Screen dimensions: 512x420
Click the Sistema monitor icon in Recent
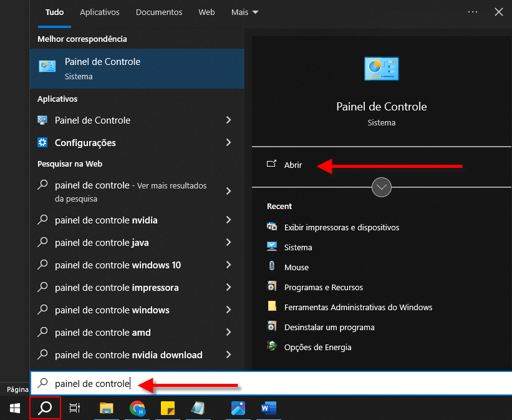[x=272, y=247]
